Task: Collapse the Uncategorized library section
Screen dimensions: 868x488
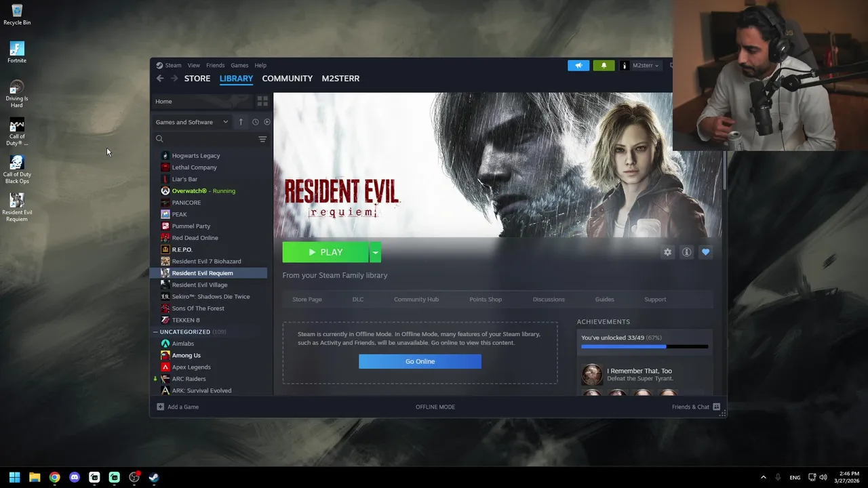Action: pos(155,332)
